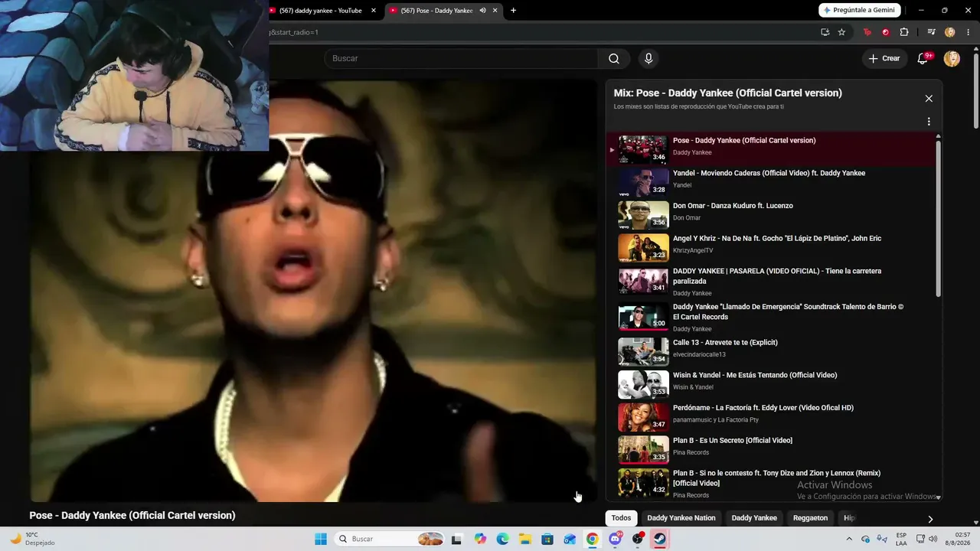980x551 pixels.
Task: Click the YouTube search input field
Action: click(x=462, y=59)
